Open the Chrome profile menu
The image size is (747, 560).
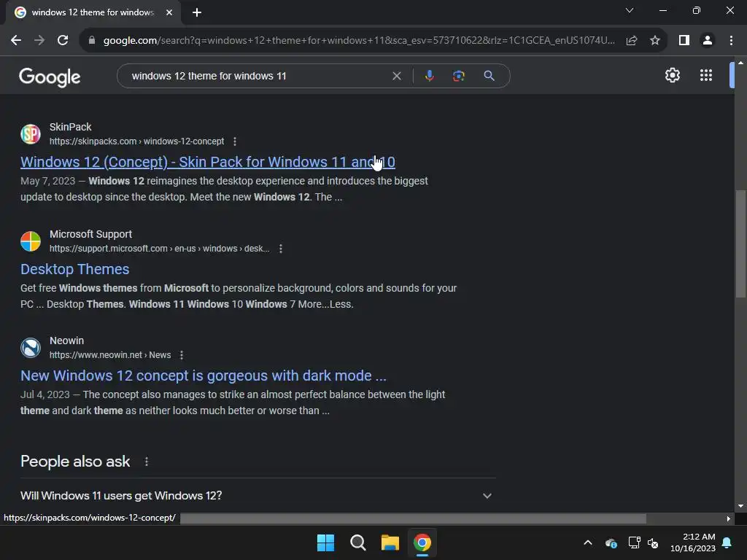[x=708, y=41]
